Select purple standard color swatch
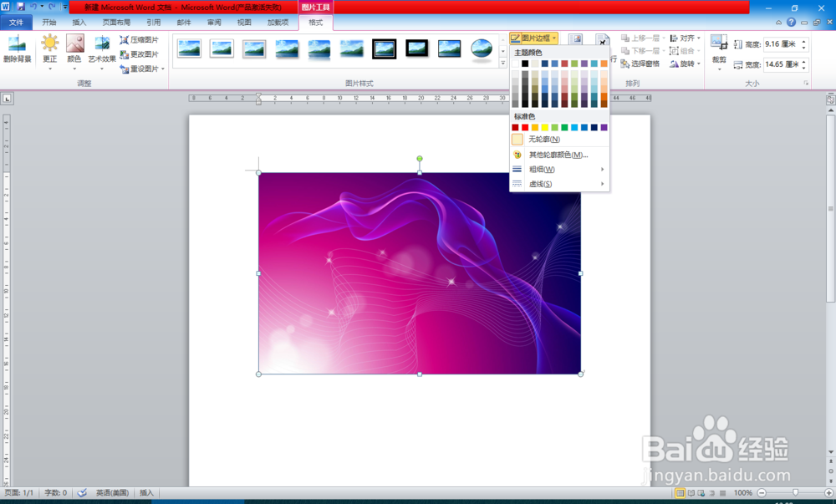The width and height of the screenshot is (836, 504). coord(604,127)
